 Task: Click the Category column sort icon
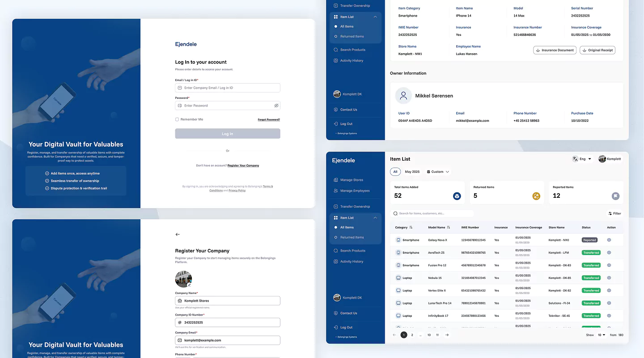(411, 227)
